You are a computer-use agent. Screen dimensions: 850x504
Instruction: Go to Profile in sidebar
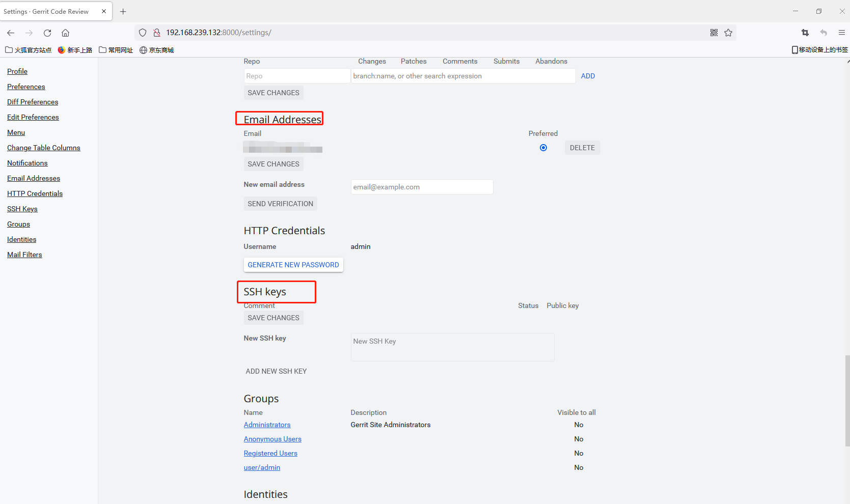[17, 71]
